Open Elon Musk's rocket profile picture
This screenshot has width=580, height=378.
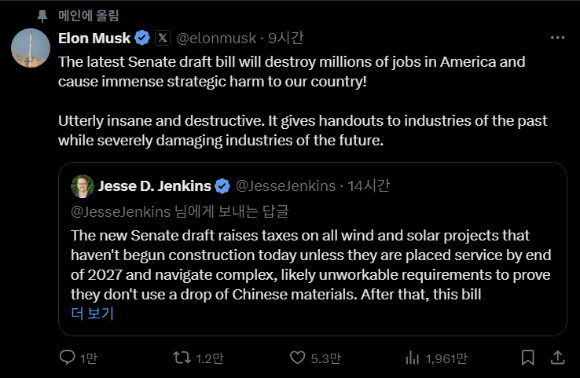tap(31, 48)
